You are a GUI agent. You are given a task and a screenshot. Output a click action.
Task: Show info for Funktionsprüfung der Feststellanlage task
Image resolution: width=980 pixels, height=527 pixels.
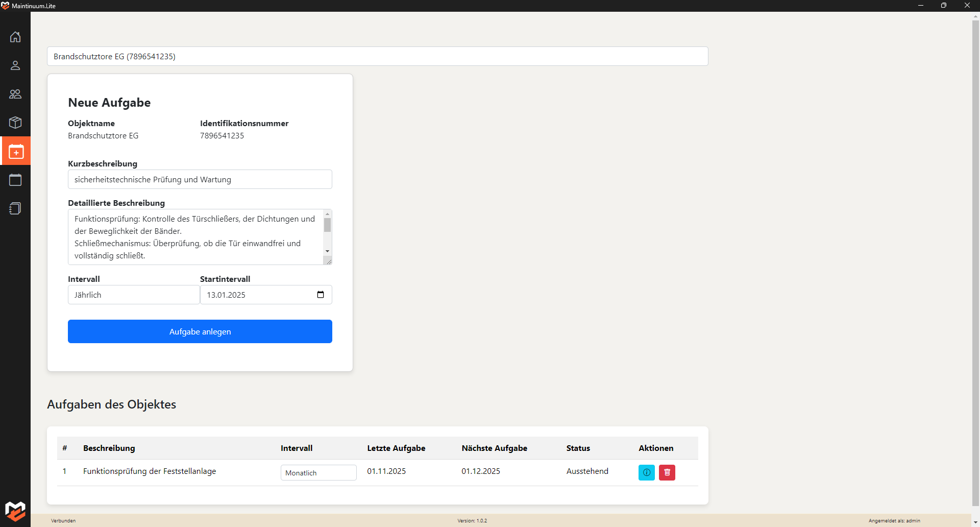646,472
